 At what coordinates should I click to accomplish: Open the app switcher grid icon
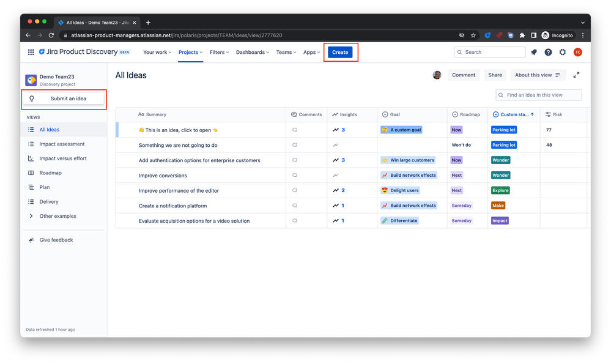click(x=31, y=52)
